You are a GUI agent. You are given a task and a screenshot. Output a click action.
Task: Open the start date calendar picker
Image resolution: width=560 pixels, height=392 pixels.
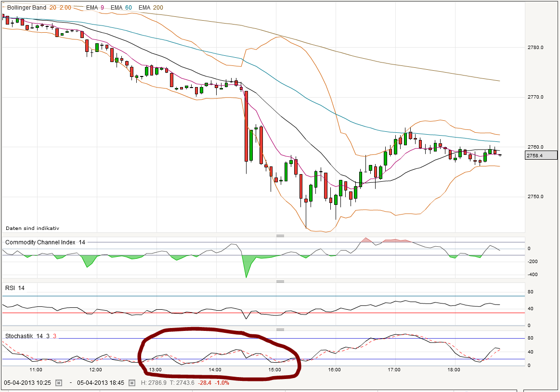[59, 383]
